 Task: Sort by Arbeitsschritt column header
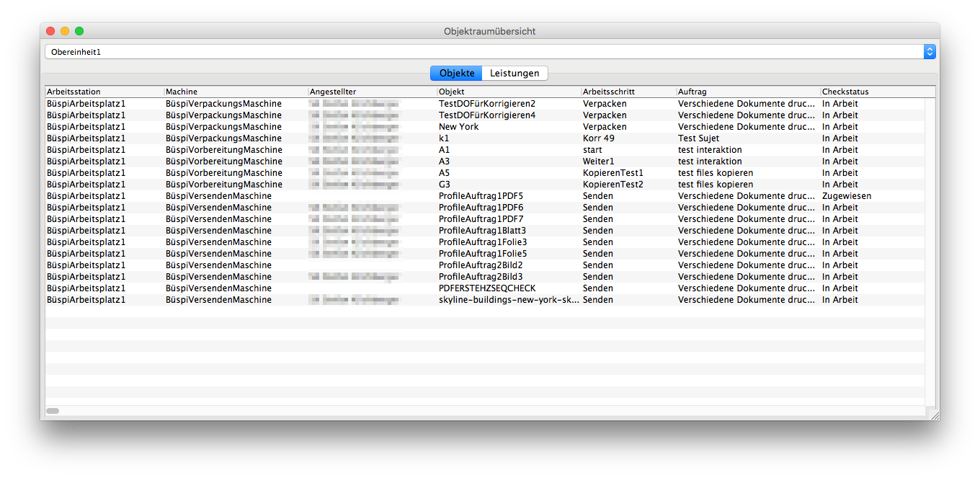point(628,92)
